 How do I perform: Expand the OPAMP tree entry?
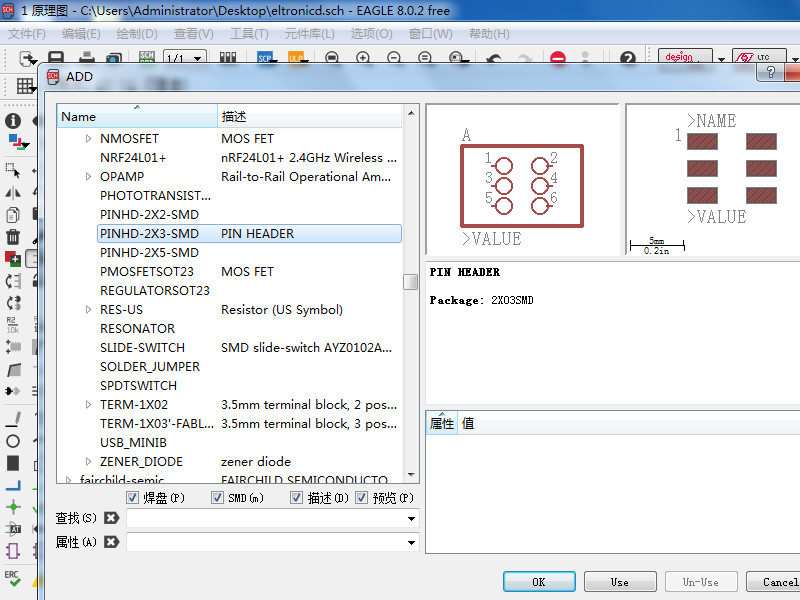pos(88,177)
